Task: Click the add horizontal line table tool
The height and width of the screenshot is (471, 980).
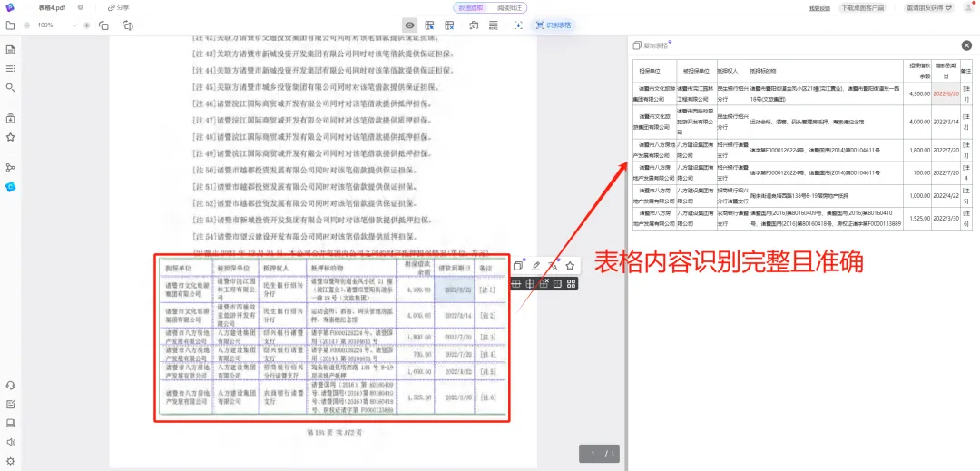Action: 516,284
